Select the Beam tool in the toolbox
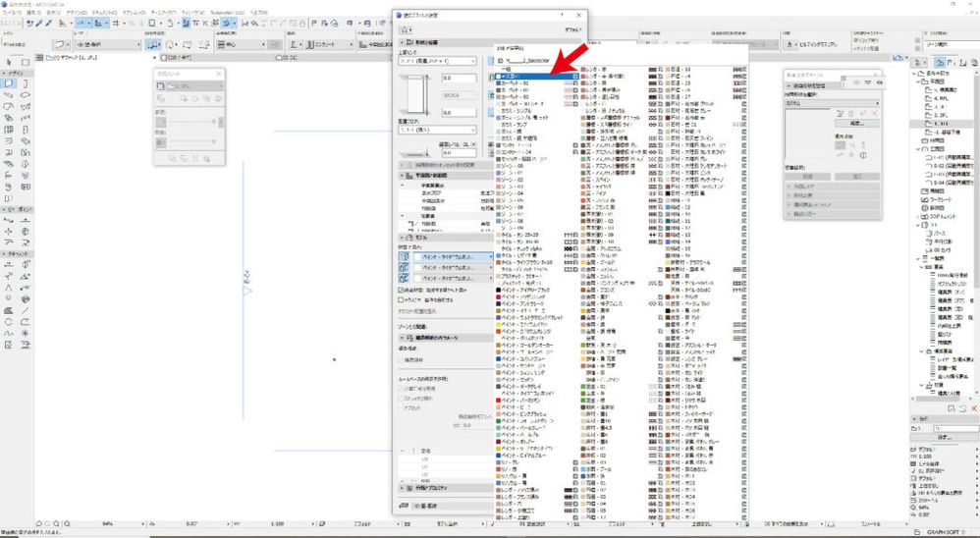This screenshot has width=980, height=538. 9,95
